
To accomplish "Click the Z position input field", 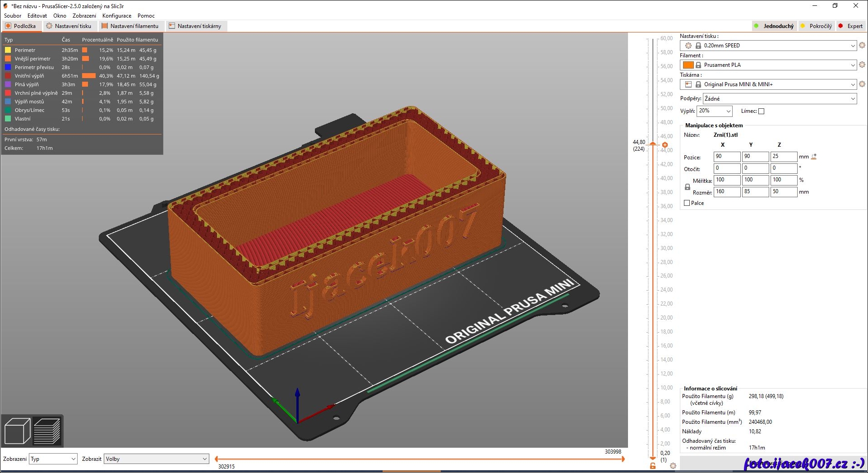I will tap(783, 157).
